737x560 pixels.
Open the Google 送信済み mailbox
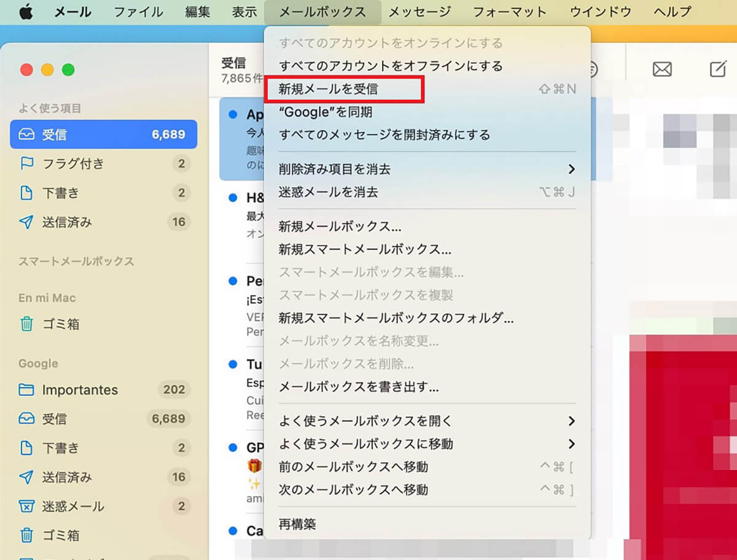tap(103, 477)
